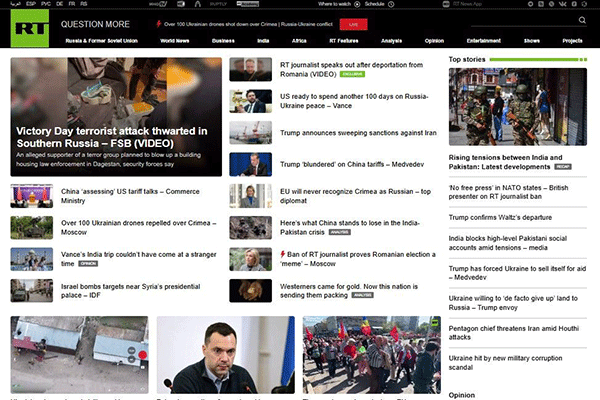Switch to Arabic language edition
This screenshot has height=400, width=600.
click(x=15, y=4)
